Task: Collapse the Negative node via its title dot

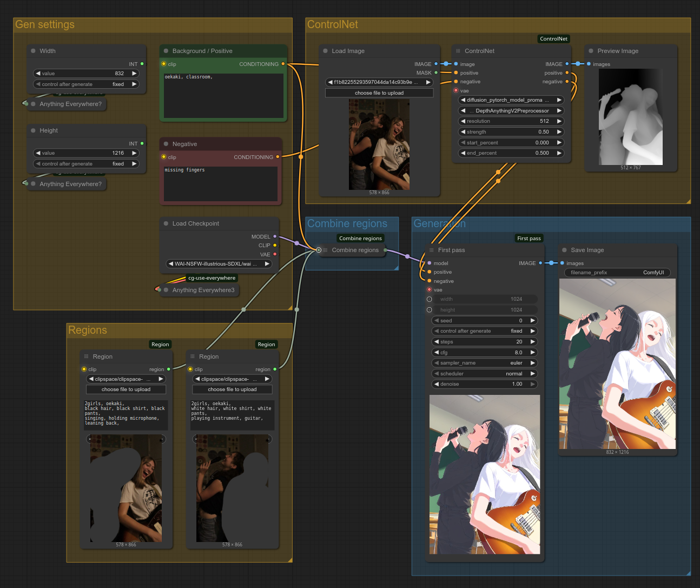Action: point(166,144)
